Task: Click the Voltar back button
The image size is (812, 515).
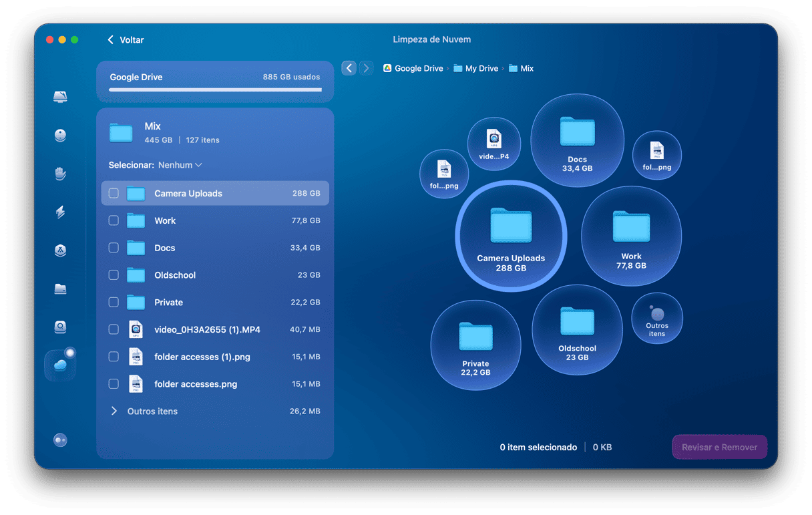Action: click(x=125, y=40)
